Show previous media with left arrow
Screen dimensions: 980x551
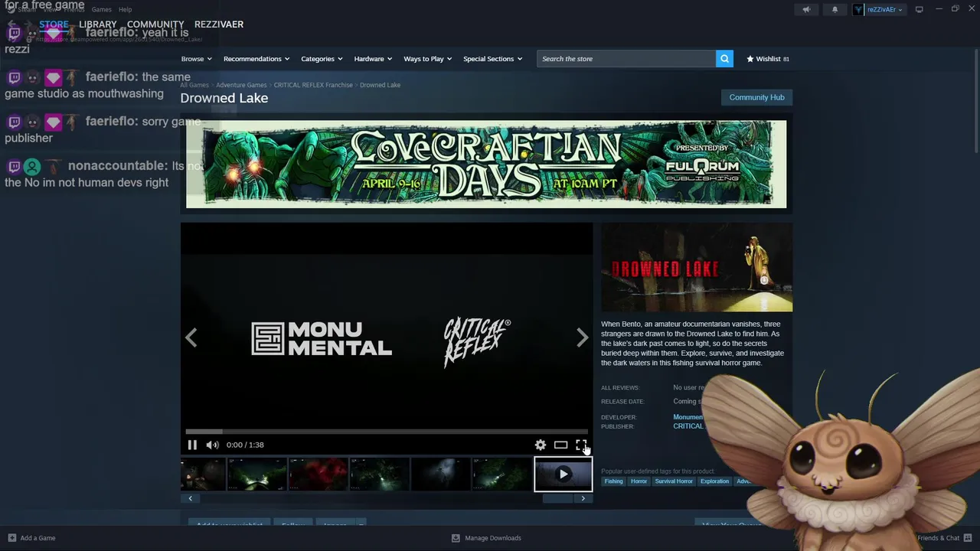point(191,337)
